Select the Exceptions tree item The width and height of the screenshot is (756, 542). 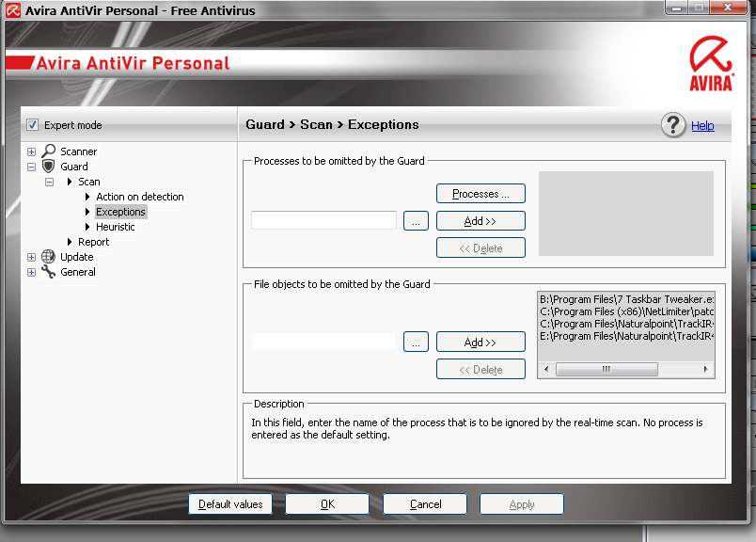(x=120, y=212)
